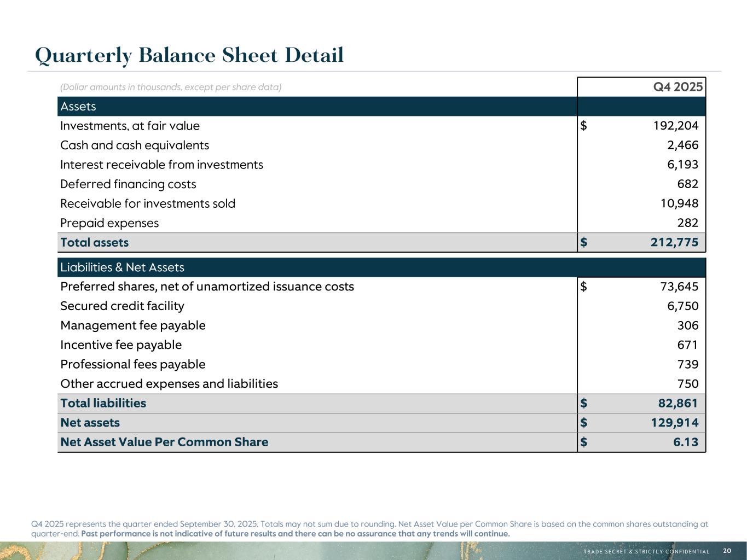Click the Interest receivable from investments row
The height and width of the screenshot is (560, 747).
(x=161, y=165)
